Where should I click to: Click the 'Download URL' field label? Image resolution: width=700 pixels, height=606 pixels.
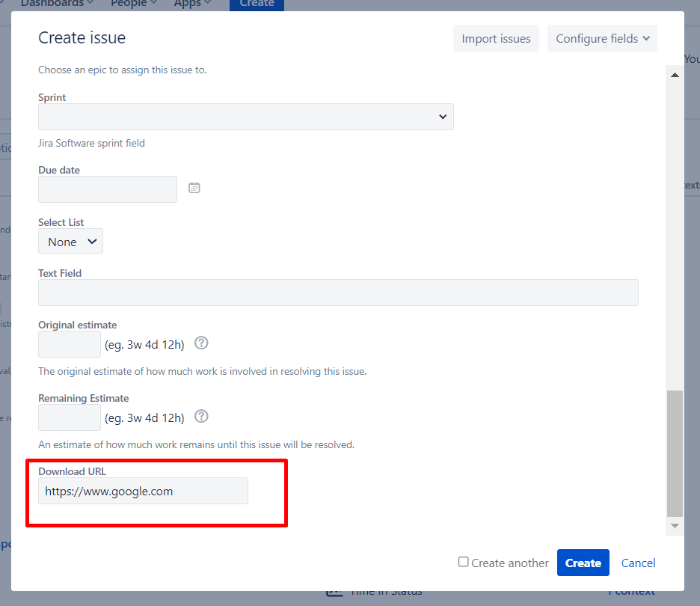click(x=73, y=471)
